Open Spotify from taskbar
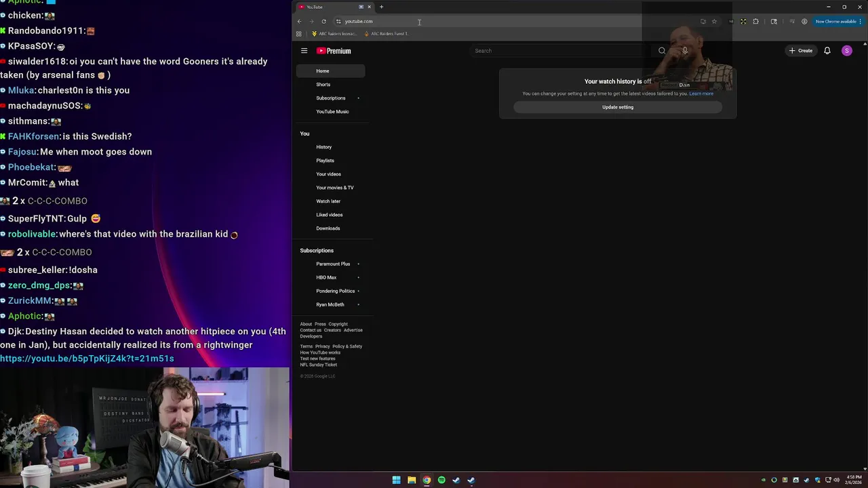The height and width of the screenshot is (488, 868). (441, 480)
